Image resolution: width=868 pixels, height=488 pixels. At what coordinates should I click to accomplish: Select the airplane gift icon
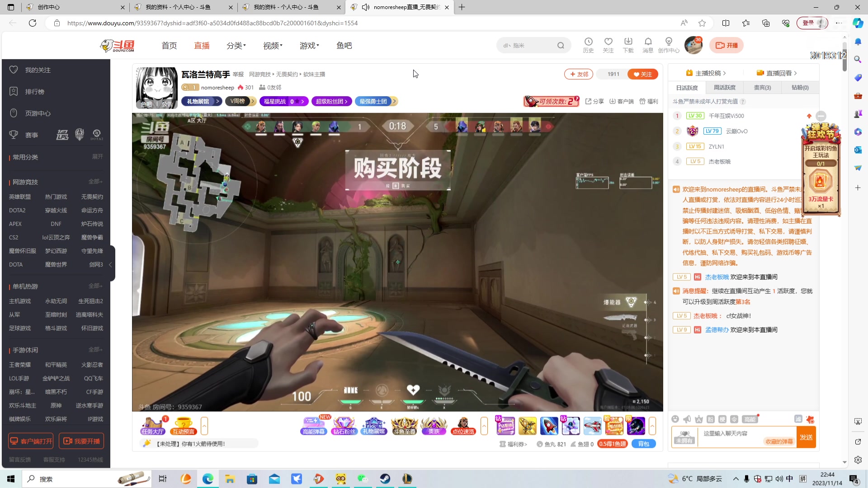pyautogui.click(x=592, y=426)
